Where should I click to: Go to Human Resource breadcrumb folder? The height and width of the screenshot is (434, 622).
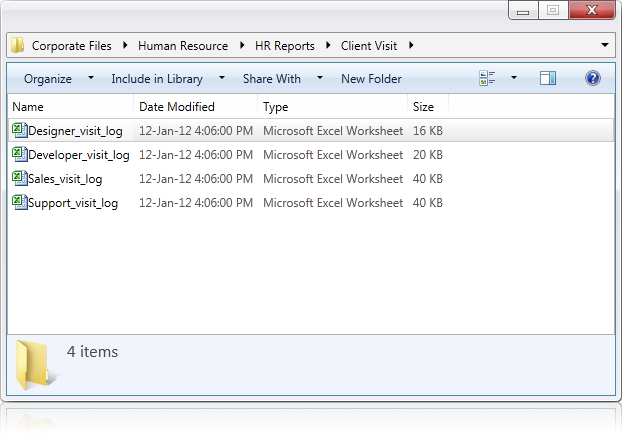pos(183,46)
